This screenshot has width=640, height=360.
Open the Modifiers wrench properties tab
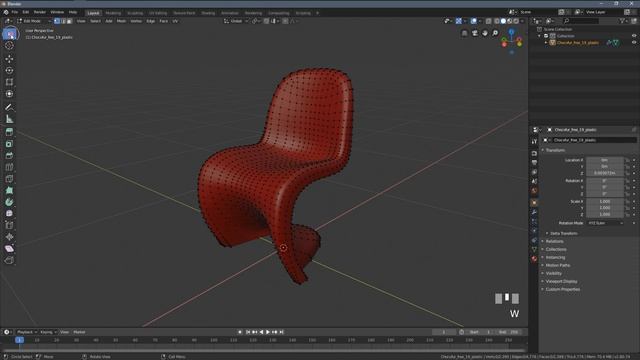coord(534,212)
